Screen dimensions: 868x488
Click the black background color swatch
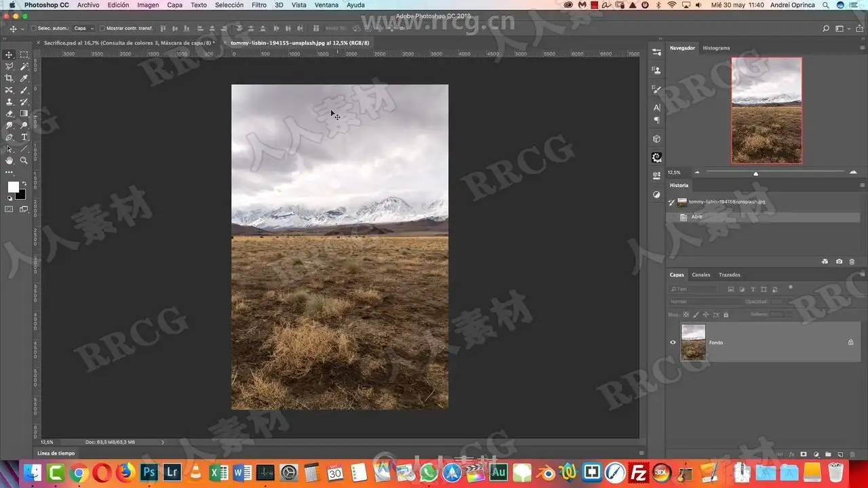21,195
